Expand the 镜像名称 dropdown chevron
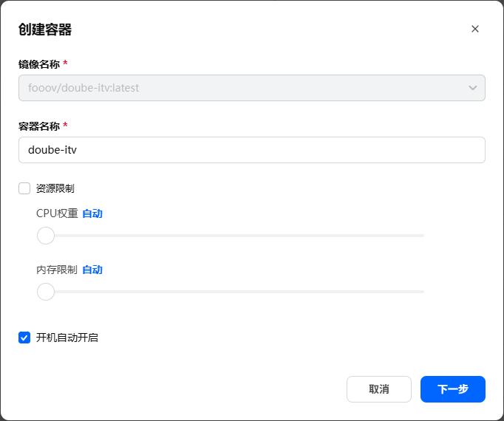 tap(473, 88)
